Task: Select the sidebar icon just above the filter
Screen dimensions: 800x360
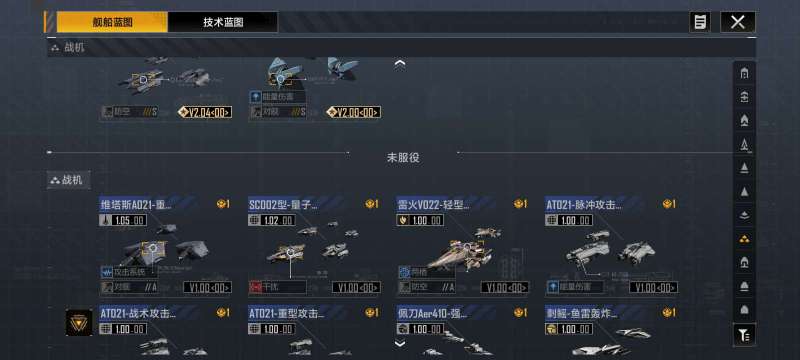Action: (744, 310)
